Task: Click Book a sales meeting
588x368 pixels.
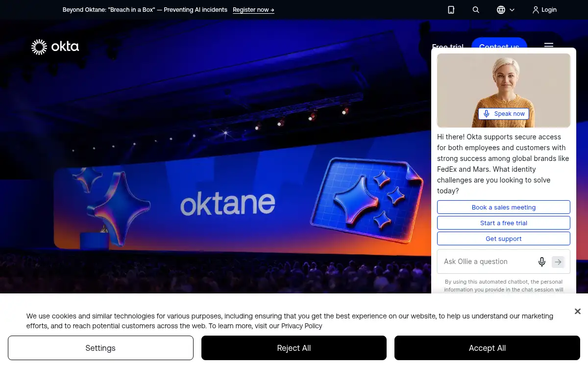Action: tap(504, 207)
